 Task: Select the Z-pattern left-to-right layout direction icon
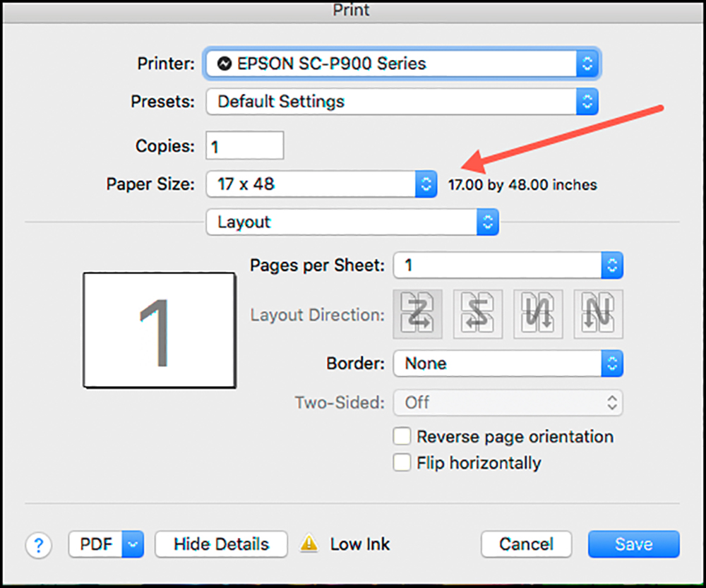click(x=417, y=314)
